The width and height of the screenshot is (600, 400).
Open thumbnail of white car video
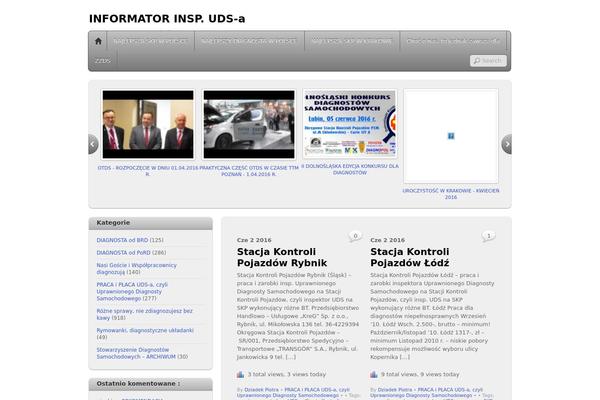click(249, 124)
